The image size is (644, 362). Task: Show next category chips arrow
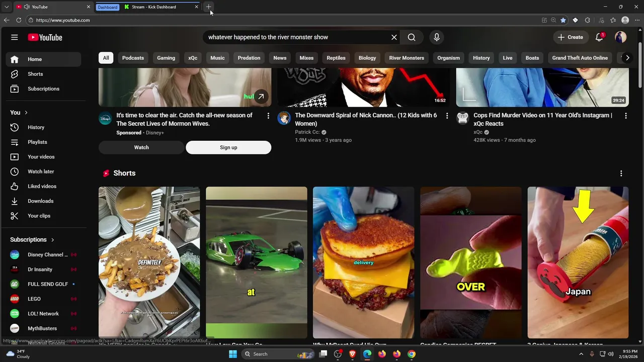(627, 58)
